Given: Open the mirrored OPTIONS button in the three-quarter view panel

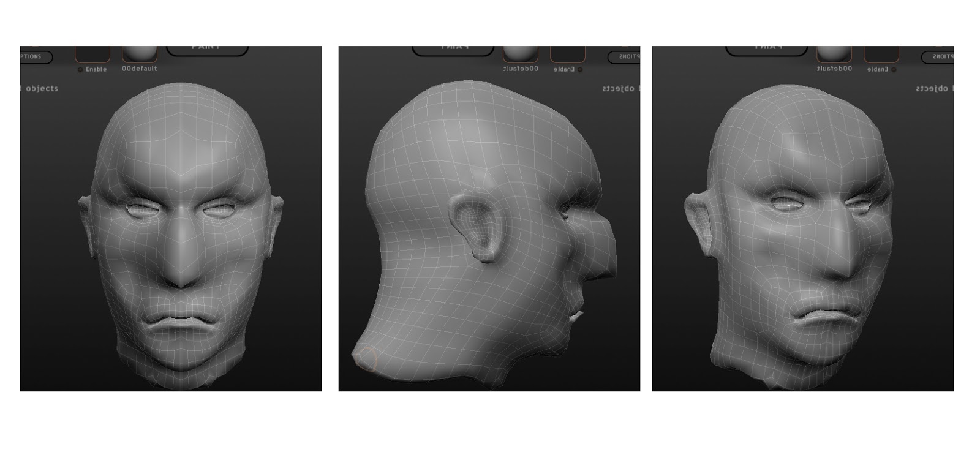Looking at the screenshot, I should [938, 57].
